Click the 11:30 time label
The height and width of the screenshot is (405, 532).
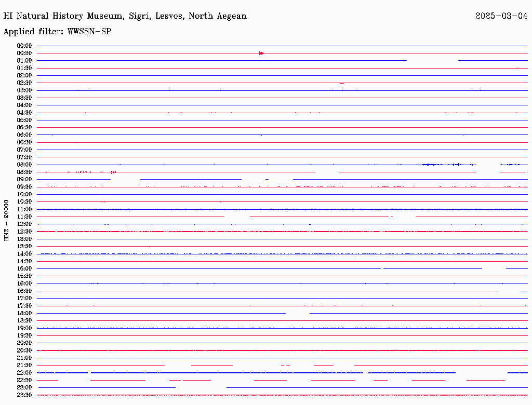coord(24,217)
